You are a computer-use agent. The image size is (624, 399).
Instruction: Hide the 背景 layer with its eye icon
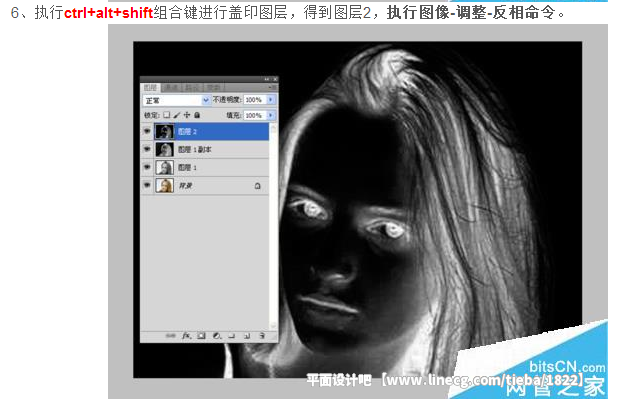click(147, 185)
